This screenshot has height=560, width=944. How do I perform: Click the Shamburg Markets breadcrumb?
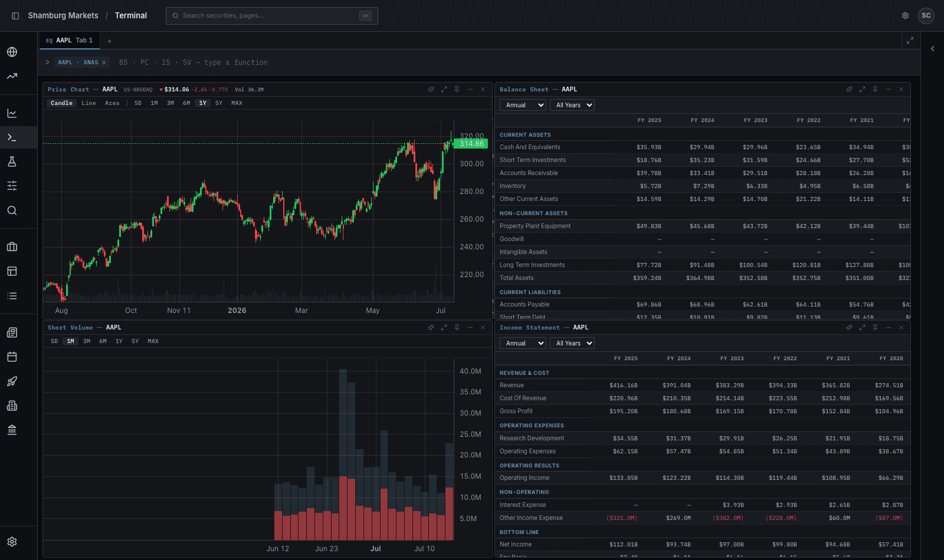[x=63, y=16]
